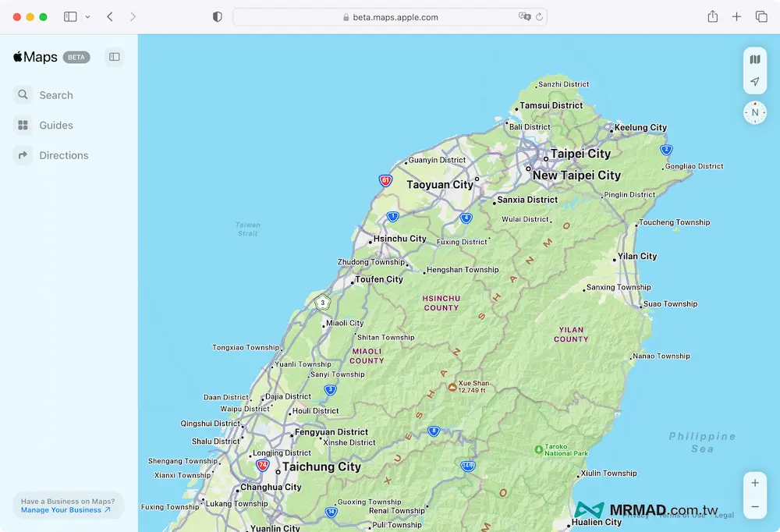Click highway 61 route shield
This screenshot has width=780, height=532.
click(385, 180)
